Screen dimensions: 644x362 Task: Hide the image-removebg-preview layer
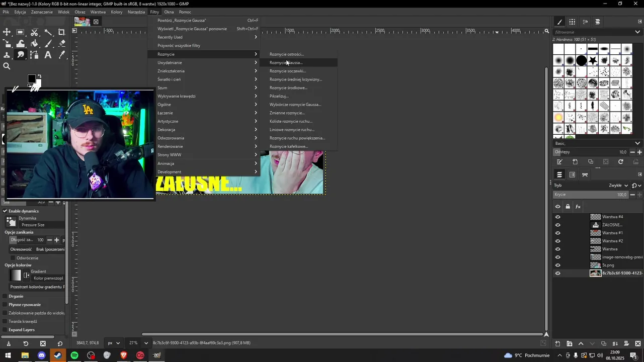pyautogui.click(x=557, y=257)
